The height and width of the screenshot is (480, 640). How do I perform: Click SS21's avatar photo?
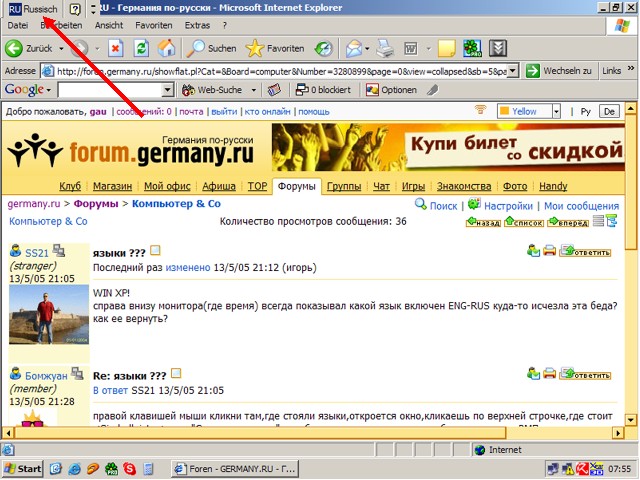(x=49, y=314)
